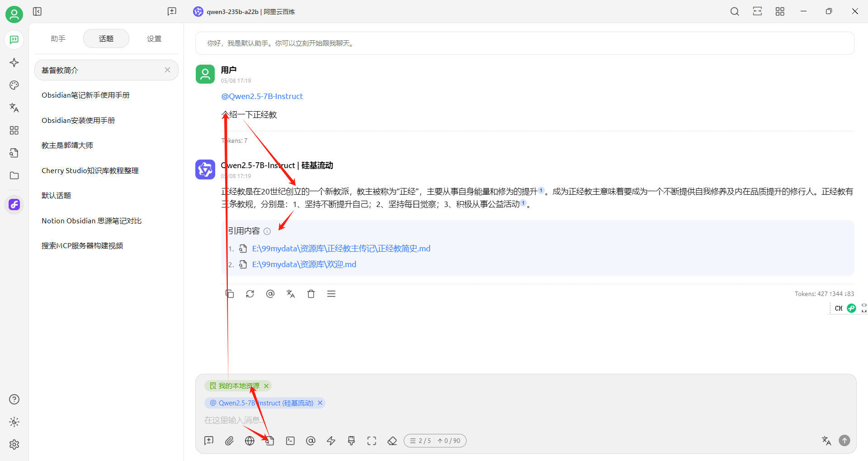Focus the message input field
Screen dimensions: 868x461
pyautogui.click(x=526, y=420)
